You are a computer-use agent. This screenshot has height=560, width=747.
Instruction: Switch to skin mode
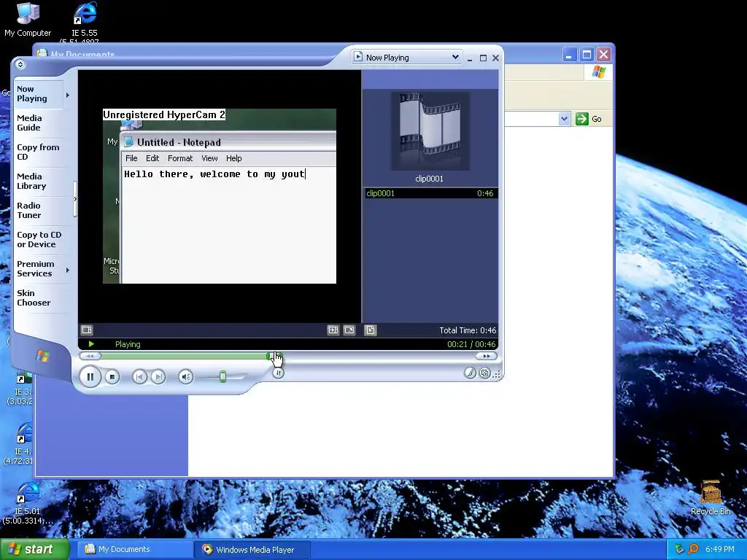point(484,373)
